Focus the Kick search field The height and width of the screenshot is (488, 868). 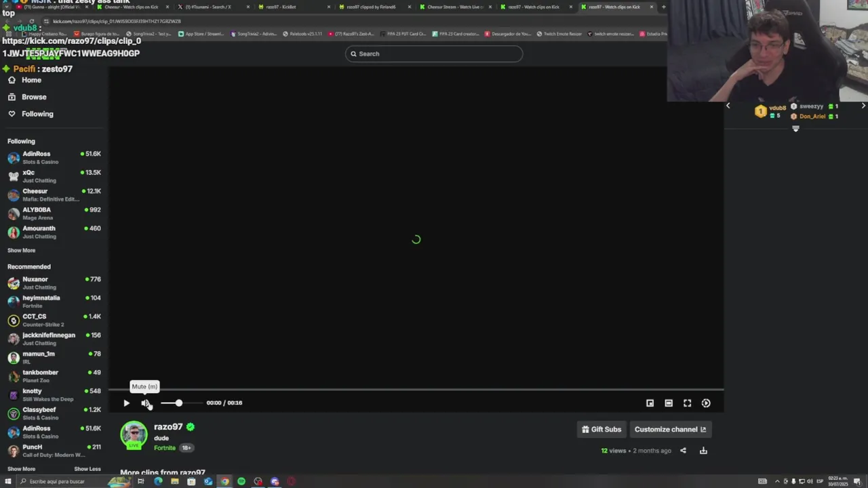434,54
